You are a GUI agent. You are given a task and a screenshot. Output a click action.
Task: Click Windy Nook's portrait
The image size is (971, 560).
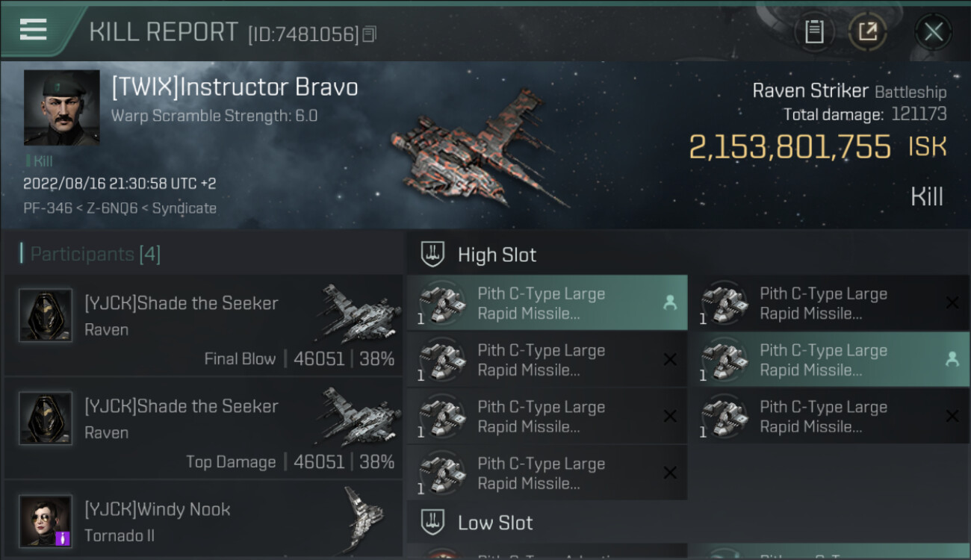46,520
